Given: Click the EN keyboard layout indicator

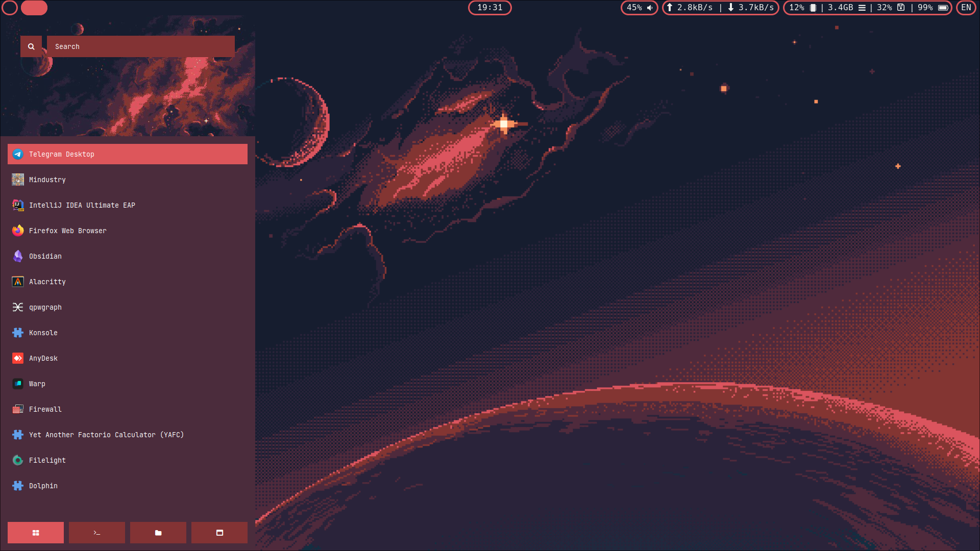Looking at the screenshot, I should (x=966, y=8).
